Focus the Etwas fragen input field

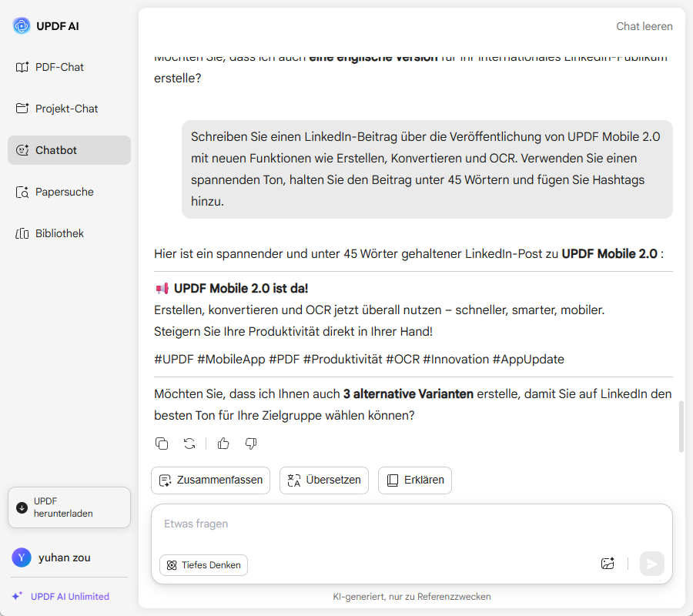(411, 524)
